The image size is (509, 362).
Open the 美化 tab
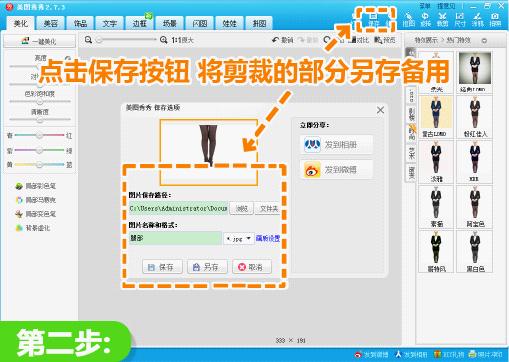tap(20, 23)
